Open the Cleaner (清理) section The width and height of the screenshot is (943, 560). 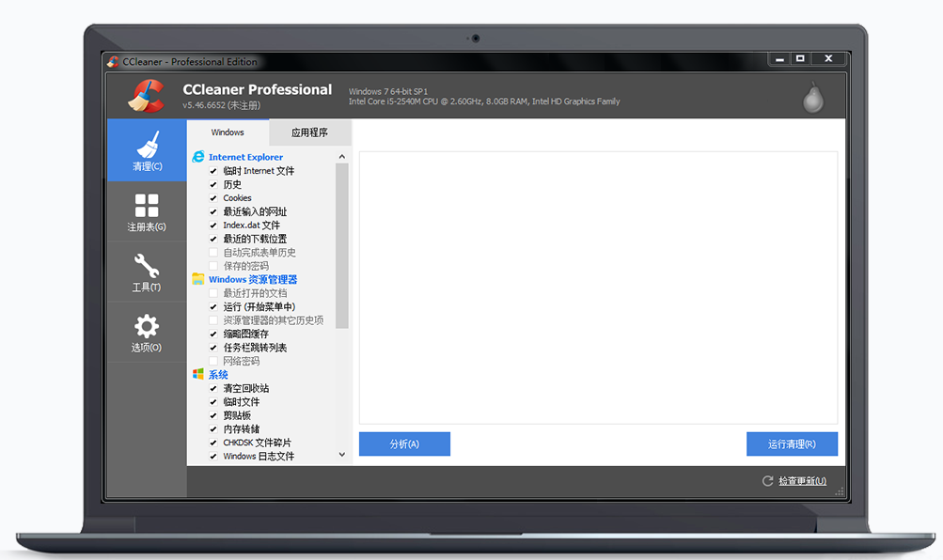[147, 150]
